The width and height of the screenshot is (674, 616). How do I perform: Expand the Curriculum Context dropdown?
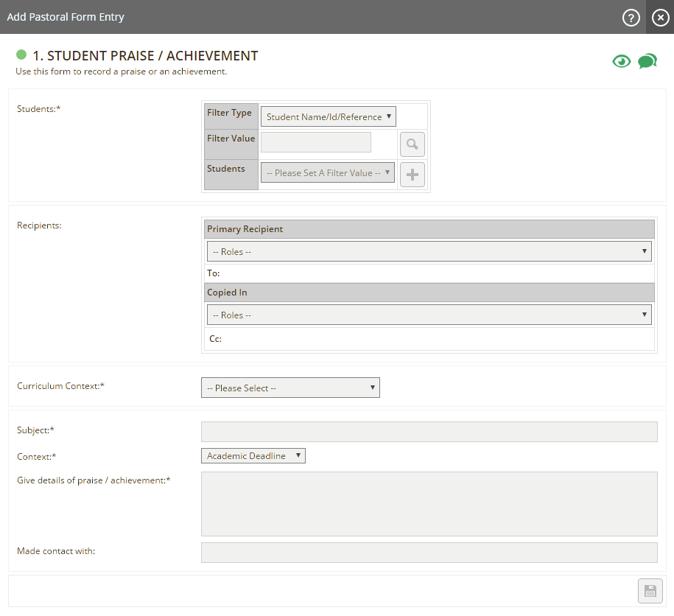290,388
